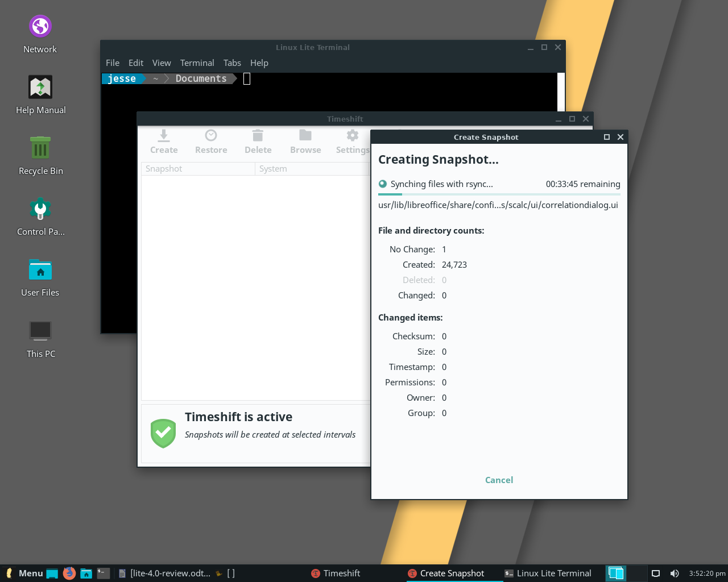Launch terminal from taskbar quick launcher
Viewport: 728px width, 582px height.
[103, 573]
